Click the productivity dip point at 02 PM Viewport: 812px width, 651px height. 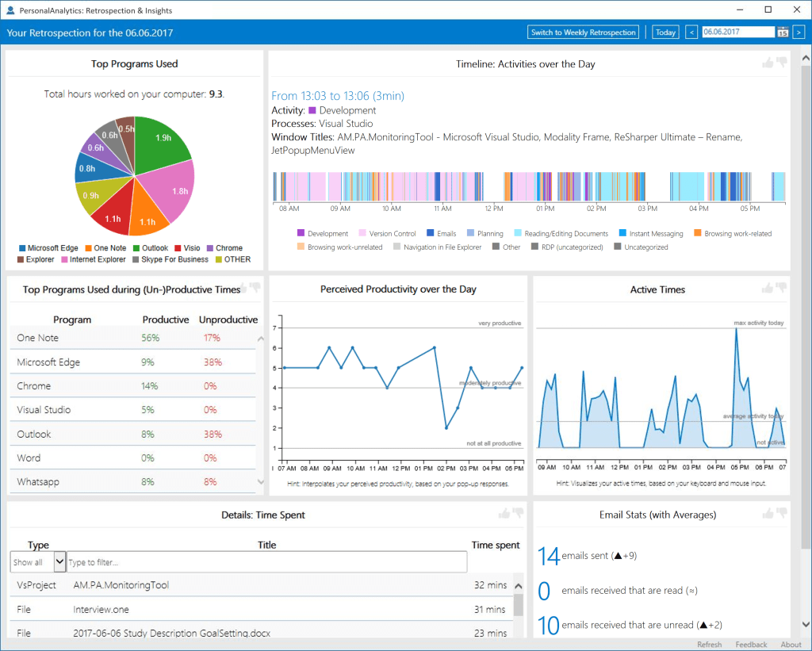446,427
